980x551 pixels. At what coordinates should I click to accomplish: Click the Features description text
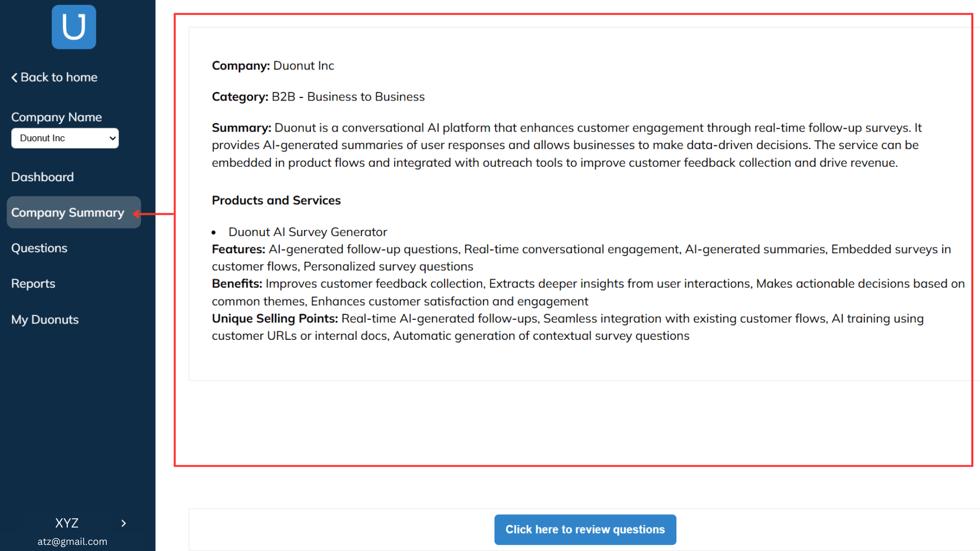[581, 258]
